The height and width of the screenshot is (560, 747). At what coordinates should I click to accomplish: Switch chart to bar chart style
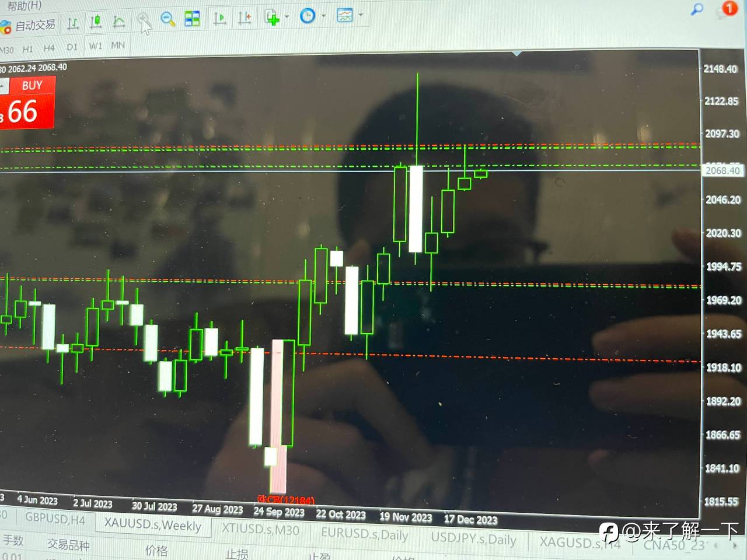73,23
